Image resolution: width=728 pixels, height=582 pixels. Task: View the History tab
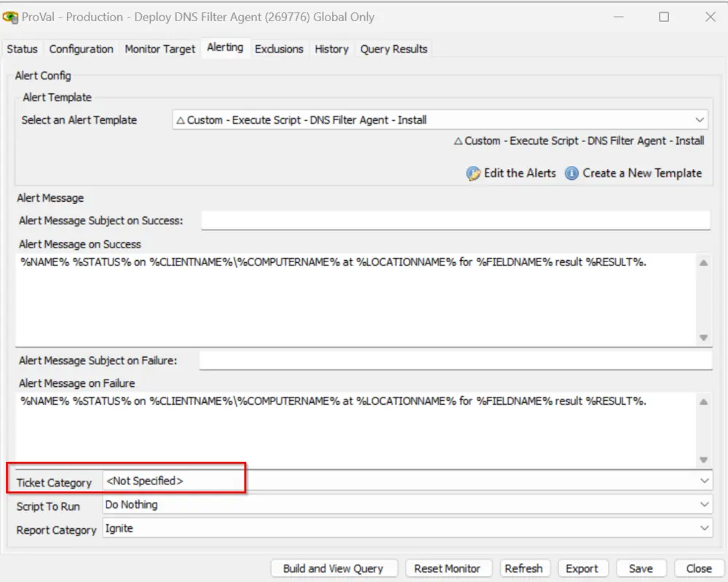click(331, 49)
